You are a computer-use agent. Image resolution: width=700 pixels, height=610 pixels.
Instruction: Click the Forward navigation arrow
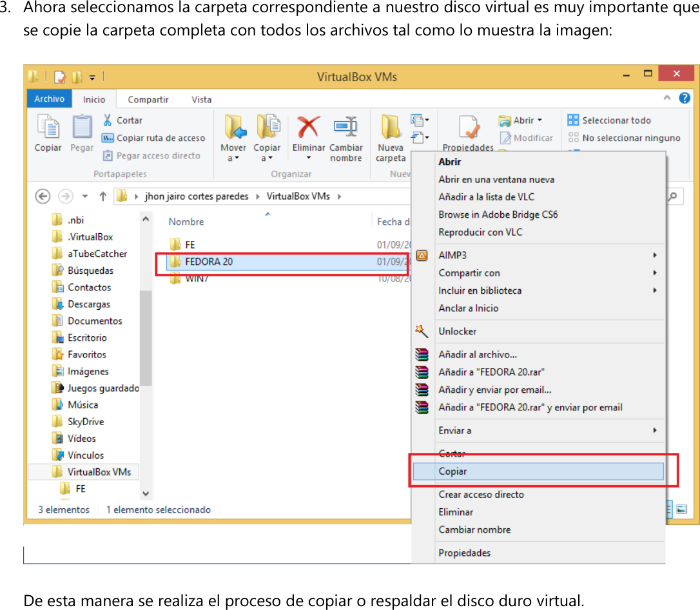tap(66, 196)
